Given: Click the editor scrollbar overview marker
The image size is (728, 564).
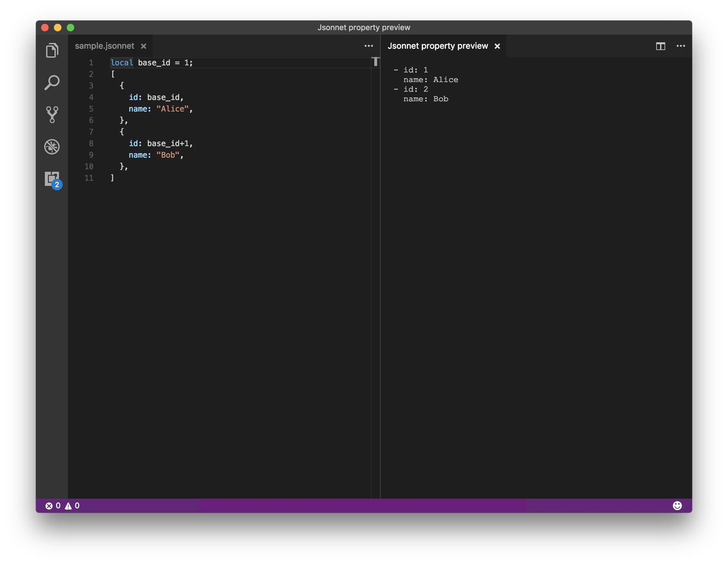Looking at the screenshot, I should pyautogui.click(x=375, y=62).
